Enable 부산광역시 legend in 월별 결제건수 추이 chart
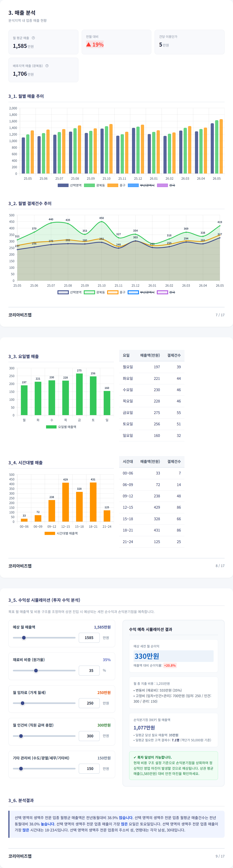233x868 pixels. click(141, 292)
